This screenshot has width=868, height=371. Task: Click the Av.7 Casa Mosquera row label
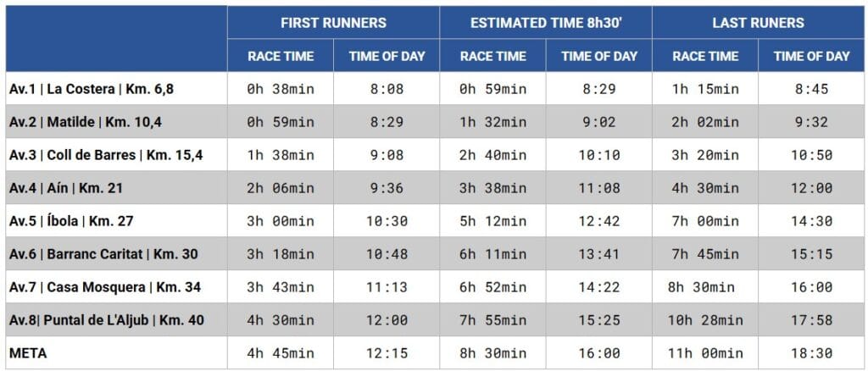tap(105, 287)
